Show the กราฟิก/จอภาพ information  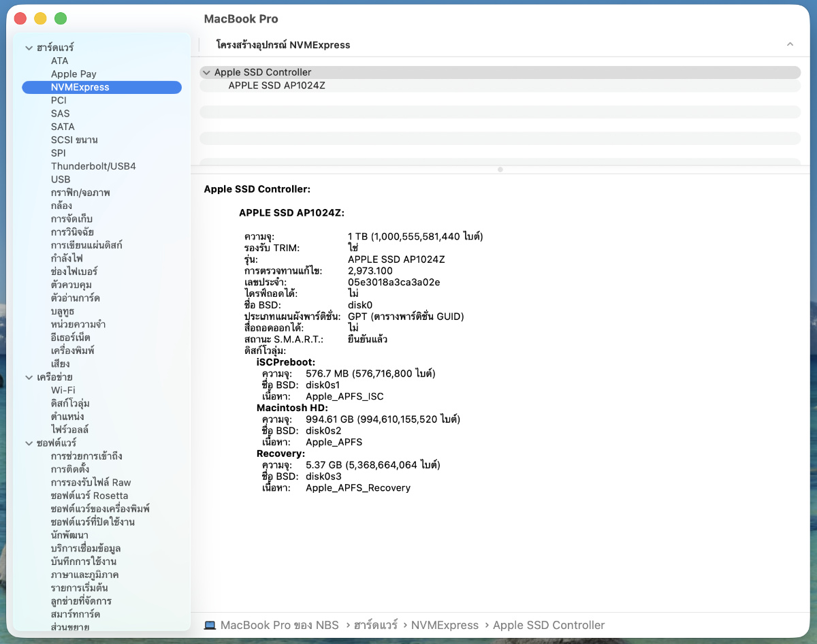[x=80, y=193]
